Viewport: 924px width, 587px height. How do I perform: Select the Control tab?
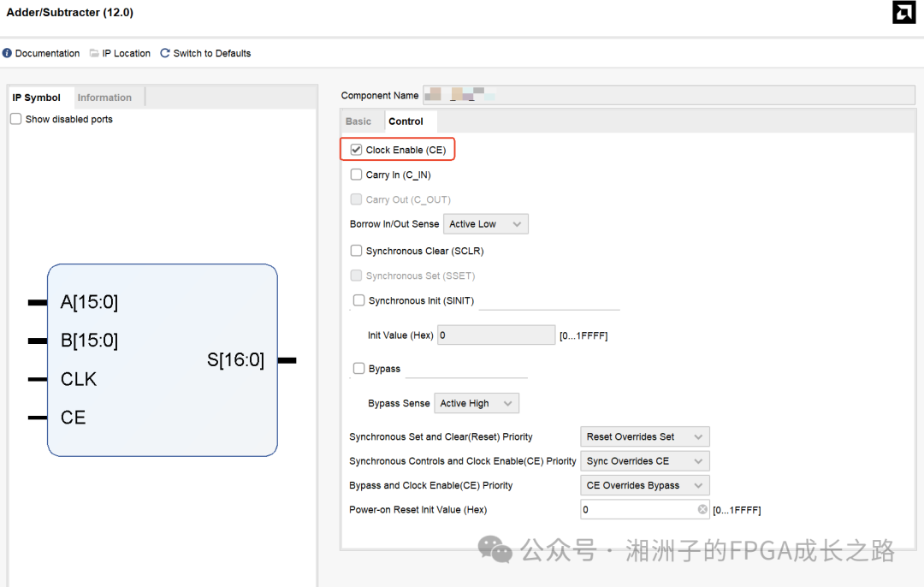click(x=406, y=121)
